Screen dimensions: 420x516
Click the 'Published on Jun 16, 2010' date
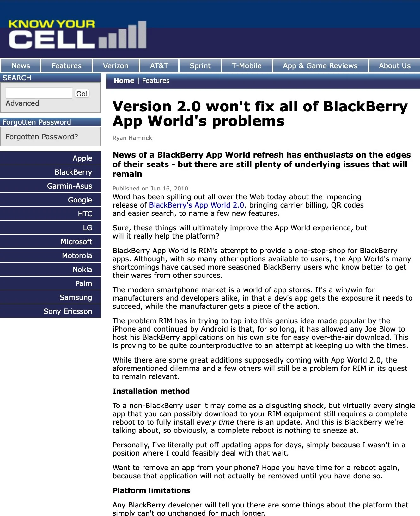pos(150,188)
